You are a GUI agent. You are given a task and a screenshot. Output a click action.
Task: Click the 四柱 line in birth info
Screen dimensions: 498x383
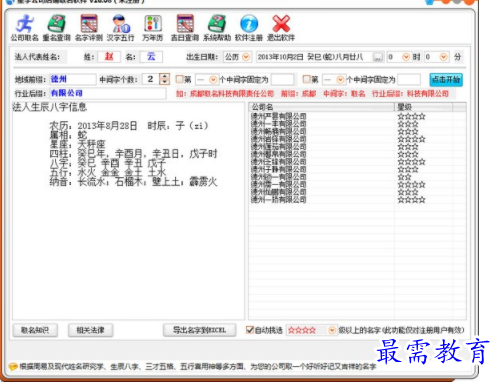(x=133, y=154)
